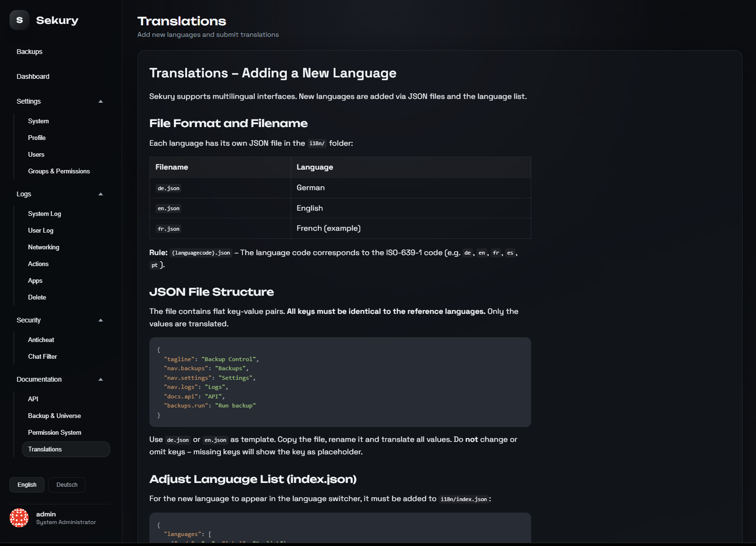This screenshot has width=756, height=546.
Task: Collapse the Security section arrow
Action: coord(101,320)
